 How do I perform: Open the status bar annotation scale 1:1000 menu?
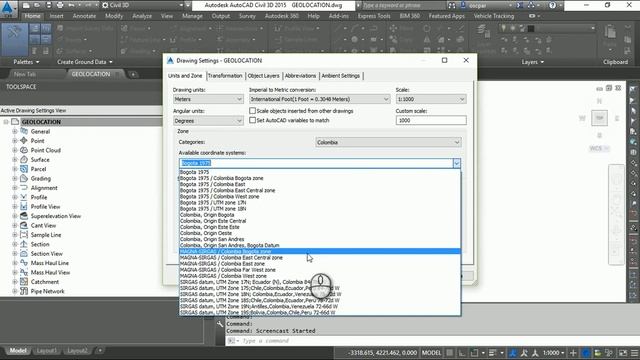[554, 353]
